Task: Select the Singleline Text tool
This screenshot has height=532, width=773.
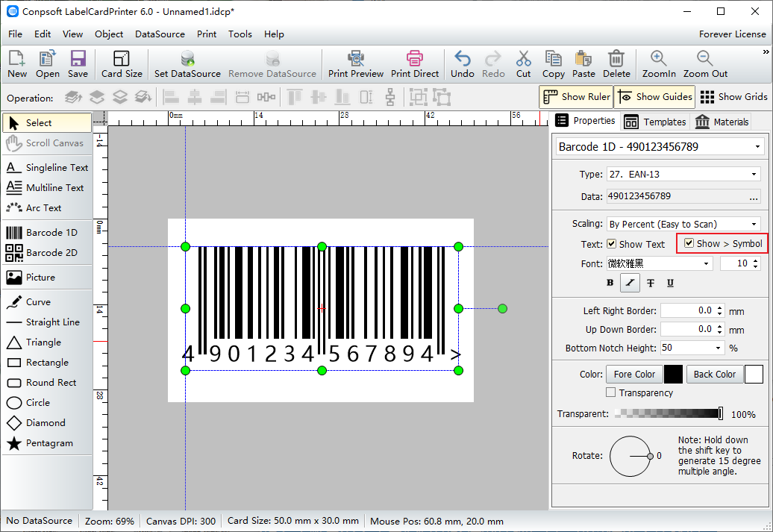Action: (47, 168)
